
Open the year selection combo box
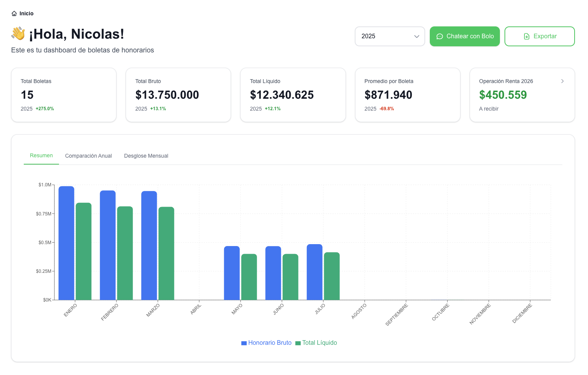pyautogui.click(x=390, y=36)
